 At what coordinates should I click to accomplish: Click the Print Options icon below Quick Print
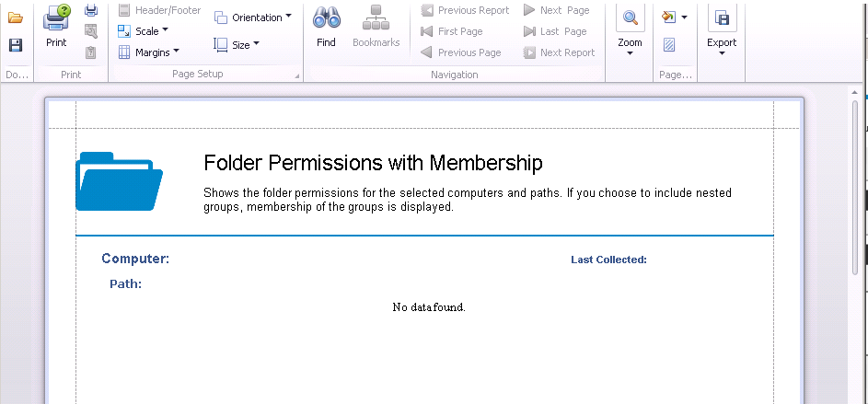click(x=91, y=31)
